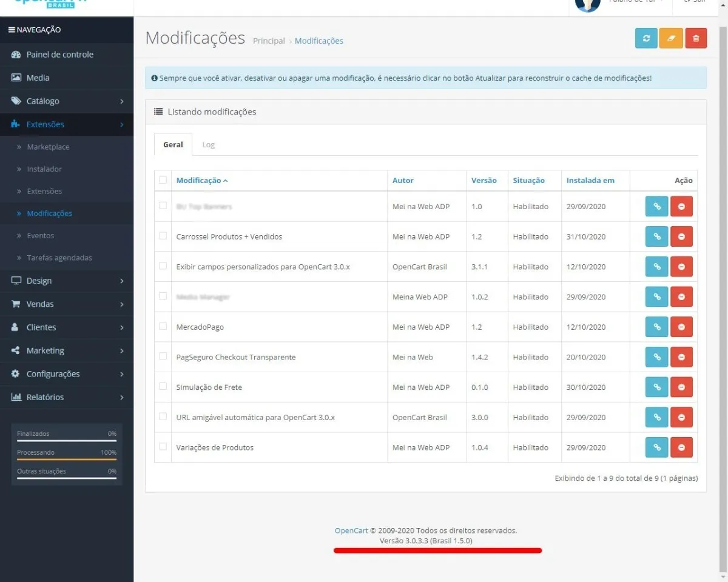Sort by the Autor column header
Image resolution: width=728 pixels, height=582 pixels.
tap(403, 180)
